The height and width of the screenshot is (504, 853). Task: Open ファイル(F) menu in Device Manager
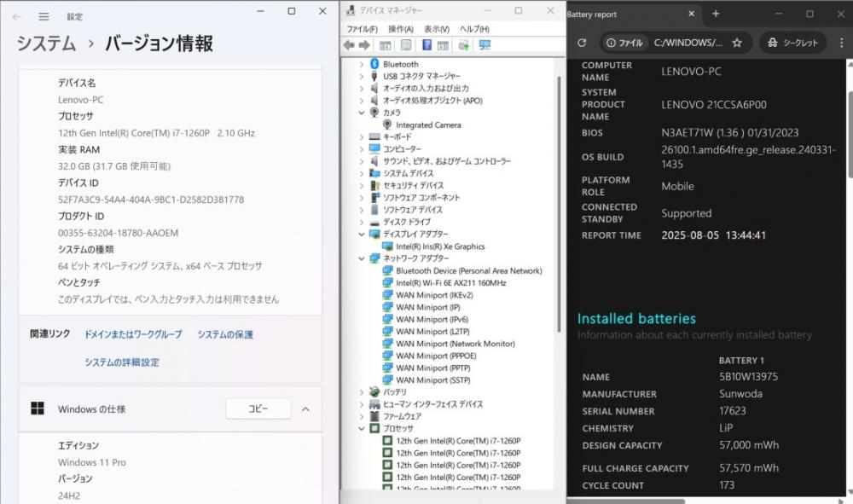362,29
